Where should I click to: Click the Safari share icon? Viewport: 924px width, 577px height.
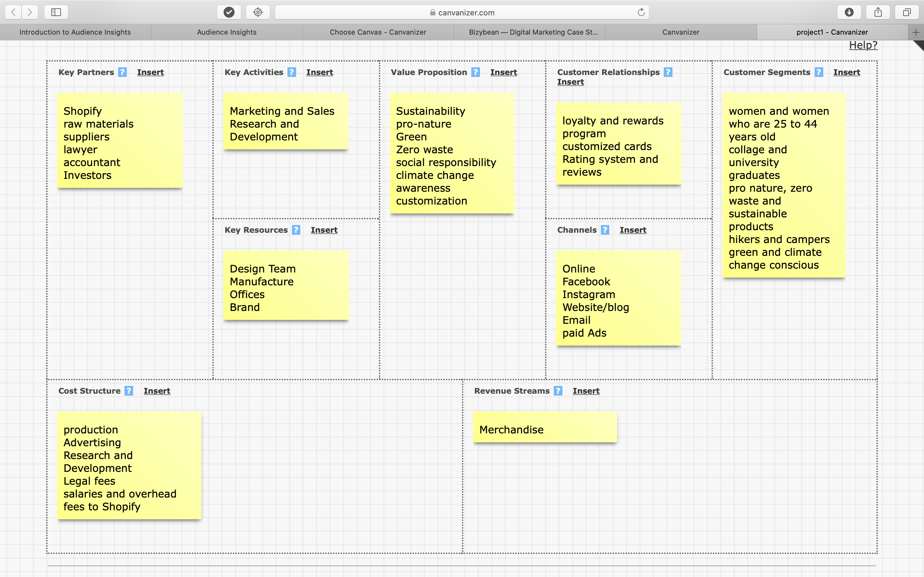point(878,12)
